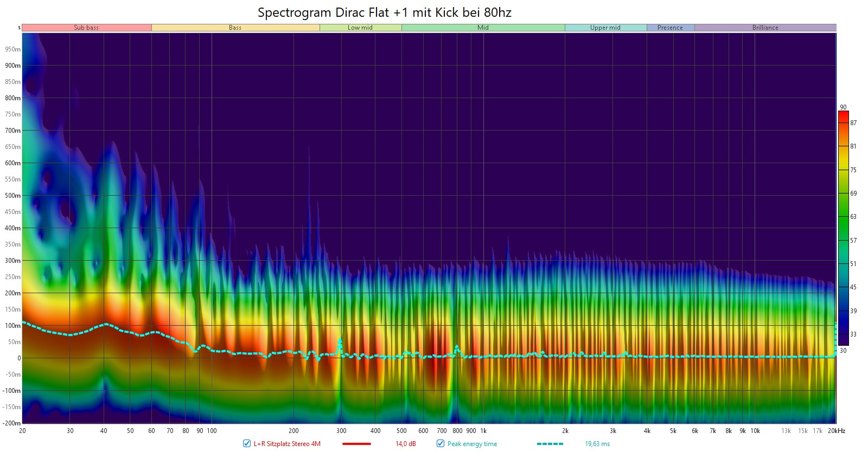This screenshot has width=868, height=452.
Task: Click the '500m' time axis label
Action: click(13, 196)
